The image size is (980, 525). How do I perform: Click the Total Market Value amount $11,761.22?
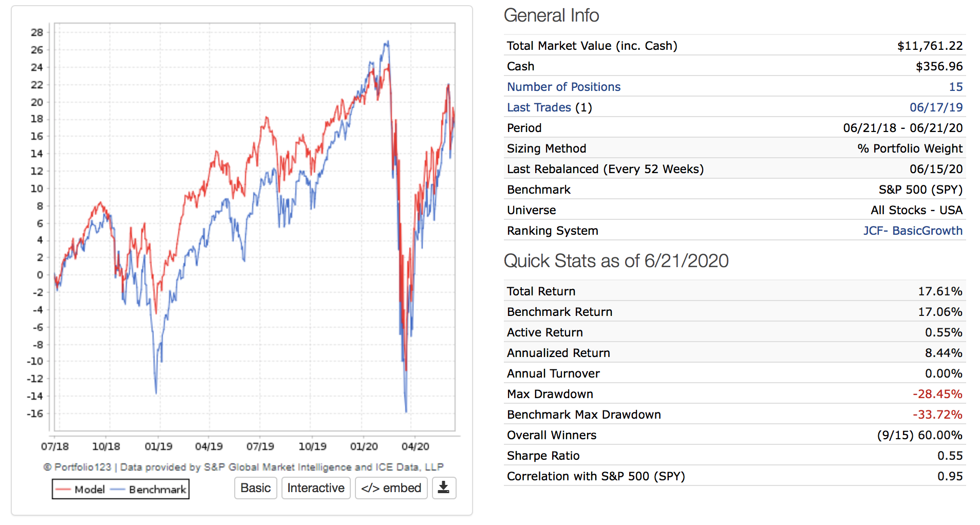[930, 46]
